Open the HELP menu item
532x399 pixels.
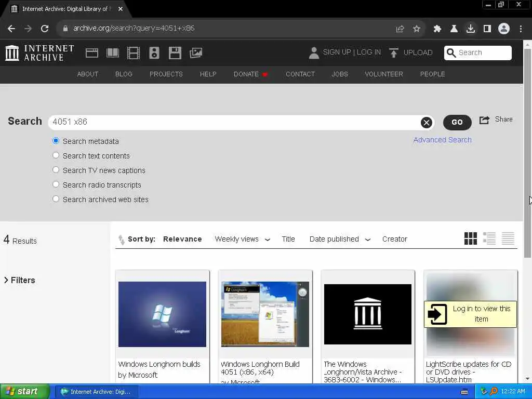(x=208, y=74)
